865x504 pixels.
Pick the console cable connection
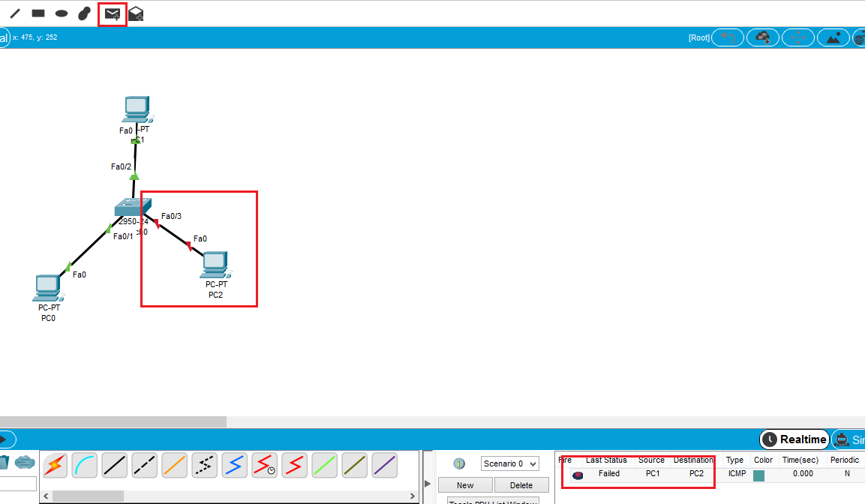84,465
